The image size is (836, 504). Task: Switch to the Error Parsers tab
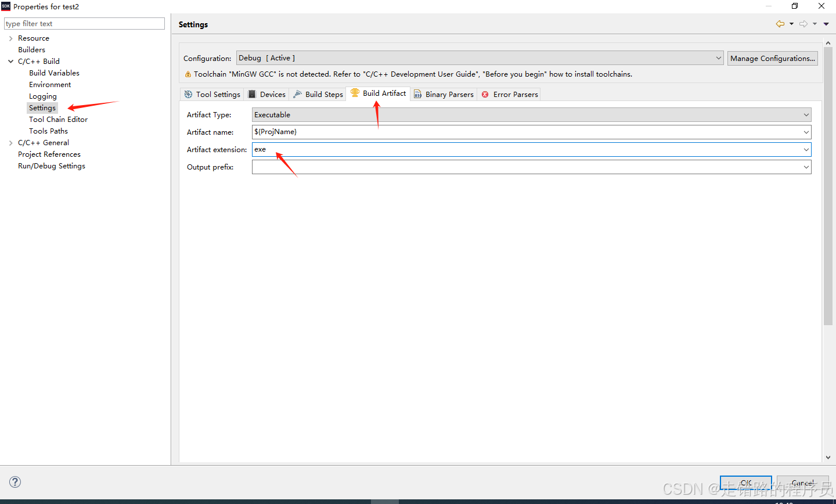click(x=509, y=94)
